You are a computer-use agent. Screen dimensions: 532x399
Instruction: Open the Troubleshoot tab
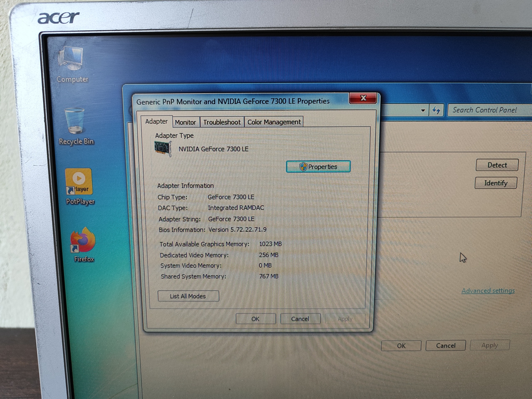click(222, 122)
